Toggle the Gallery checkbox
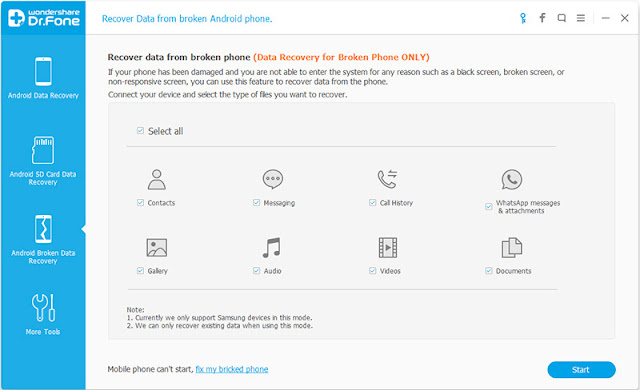640x390 pixels. 140,270
